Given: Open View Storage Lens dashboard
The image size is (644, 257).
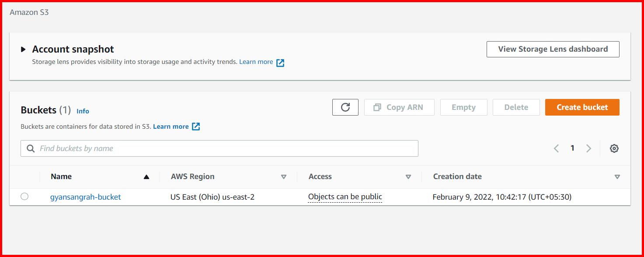Looking at the screenshot, I should pos(553,49).
